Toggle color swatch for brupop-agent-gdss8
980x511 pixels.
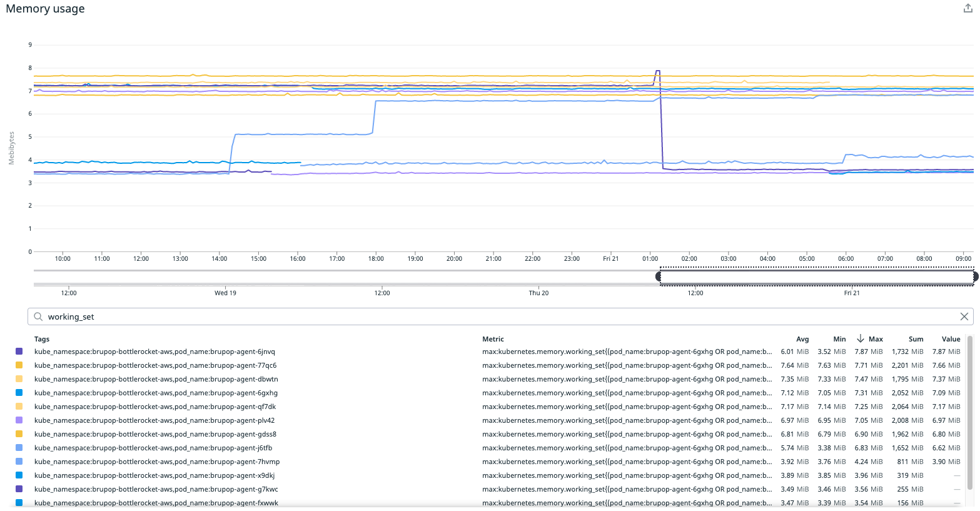tap(19, 434)
